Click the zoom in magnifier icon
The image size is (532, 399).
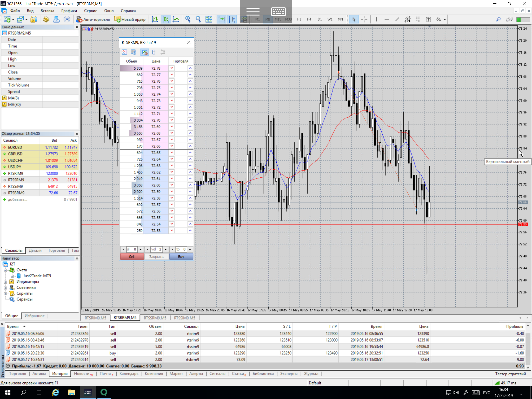(x=188, y=19)
